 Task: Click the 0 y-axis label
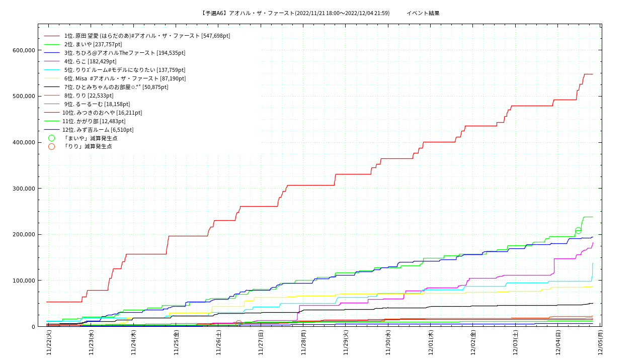[33, 327]
